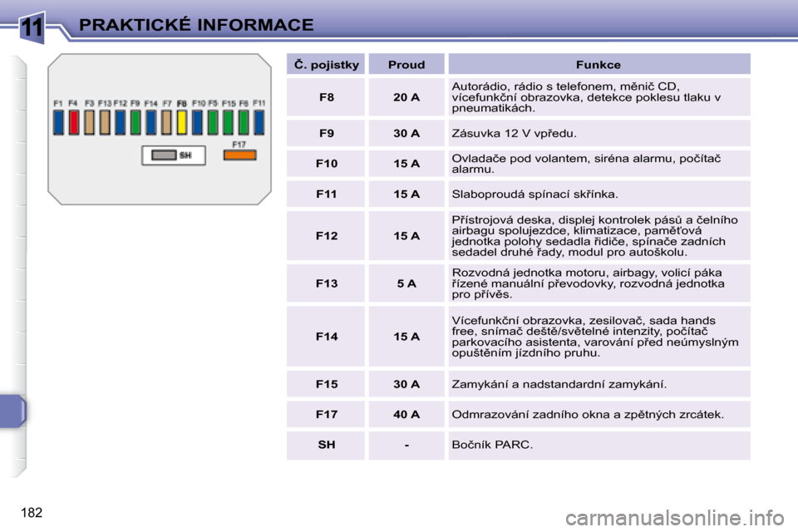
Task: Click 'Zásuvka 12 V vpředu.' text
Action: coord(514,133)
